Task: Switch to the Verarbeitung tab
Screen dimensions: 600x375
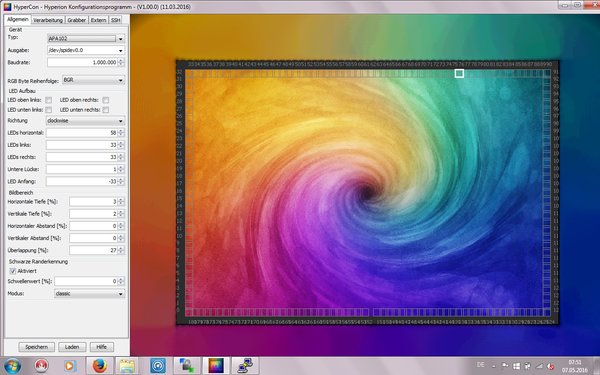Action: pyautogui.click(x=48, y=20)
